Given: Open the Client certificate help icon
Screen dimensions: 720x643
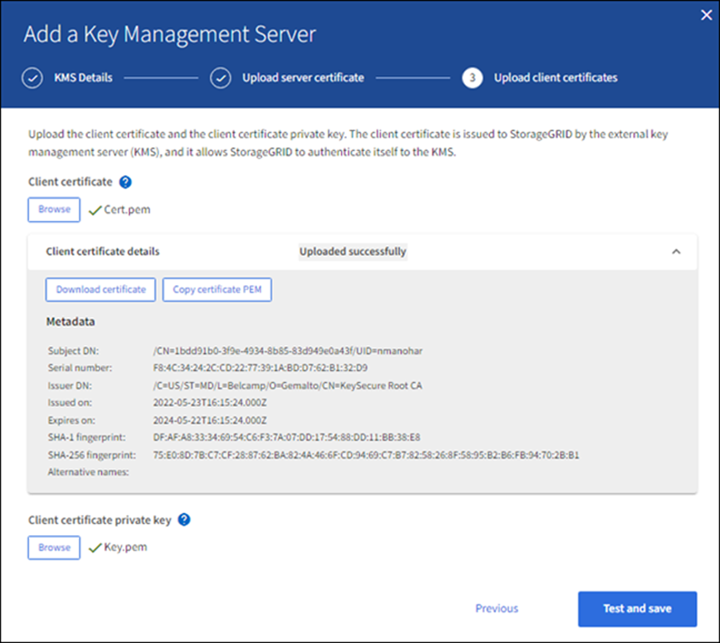Looking at the screenshot, I should (126, 182).
